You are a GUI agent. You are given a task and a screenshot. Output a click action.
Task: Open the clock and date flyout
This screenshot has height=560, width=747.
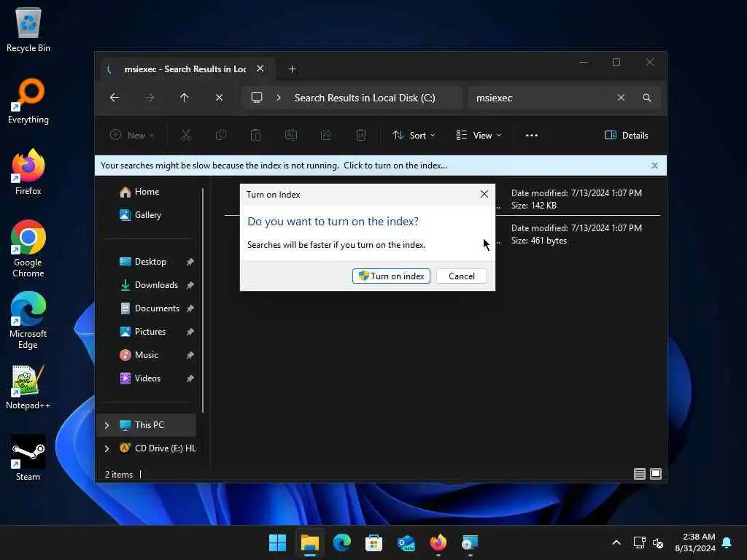tap(695, 542)
